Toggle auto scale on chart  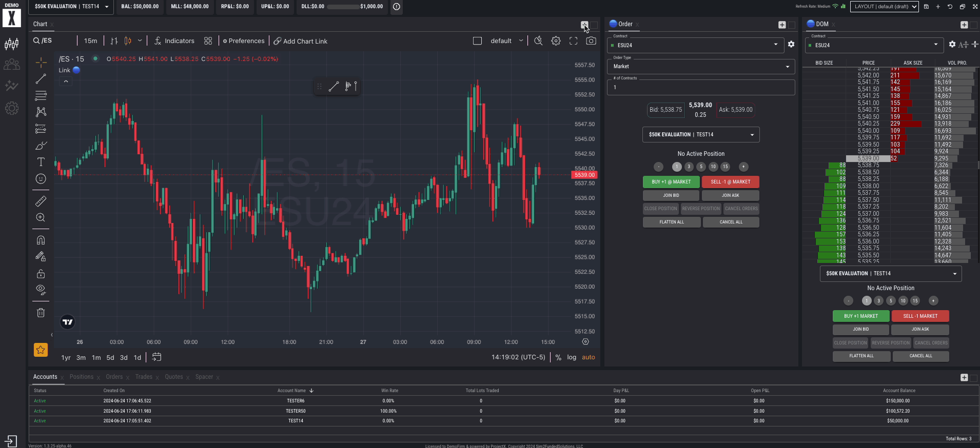tap(588, 357)
